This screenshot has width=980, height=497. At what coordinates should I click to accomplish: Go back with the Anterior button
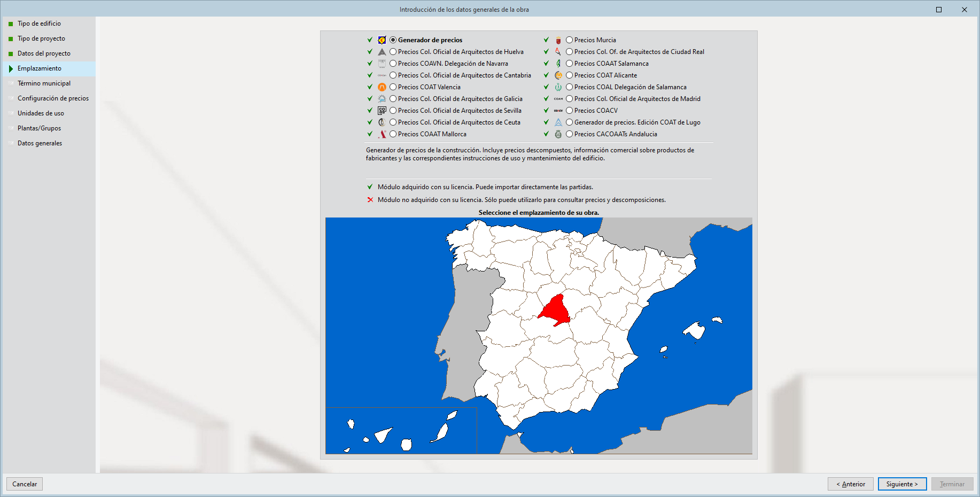point(851,484)
